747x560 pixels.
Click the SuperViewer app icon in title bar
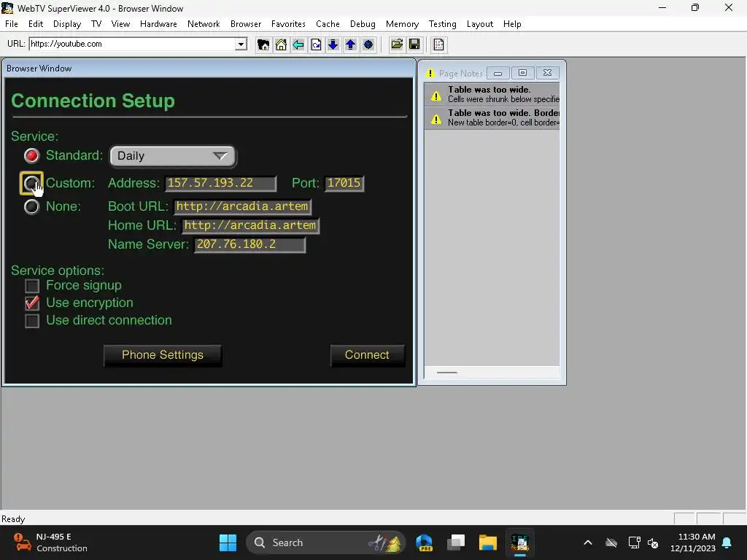coord(7,8)
